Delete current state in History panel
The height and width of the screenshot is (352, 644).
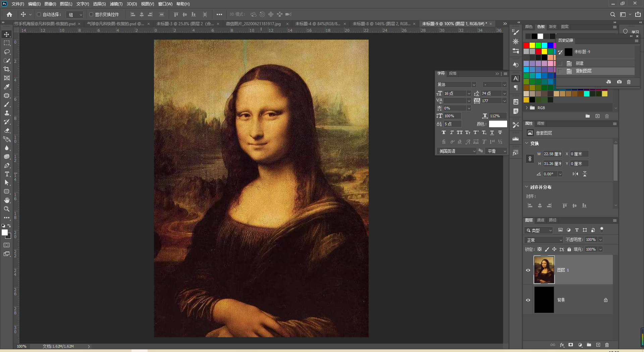629,82
